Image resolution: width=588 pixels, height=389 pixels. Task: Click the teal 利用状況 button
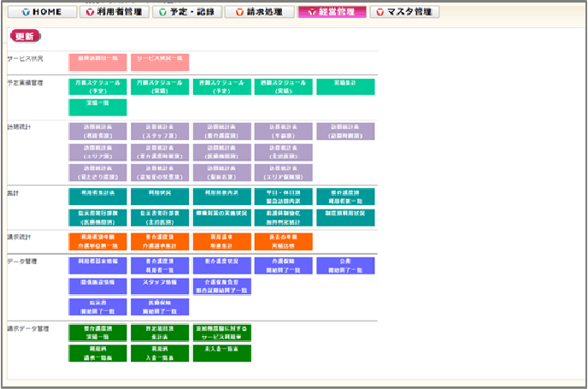point(160,197)
